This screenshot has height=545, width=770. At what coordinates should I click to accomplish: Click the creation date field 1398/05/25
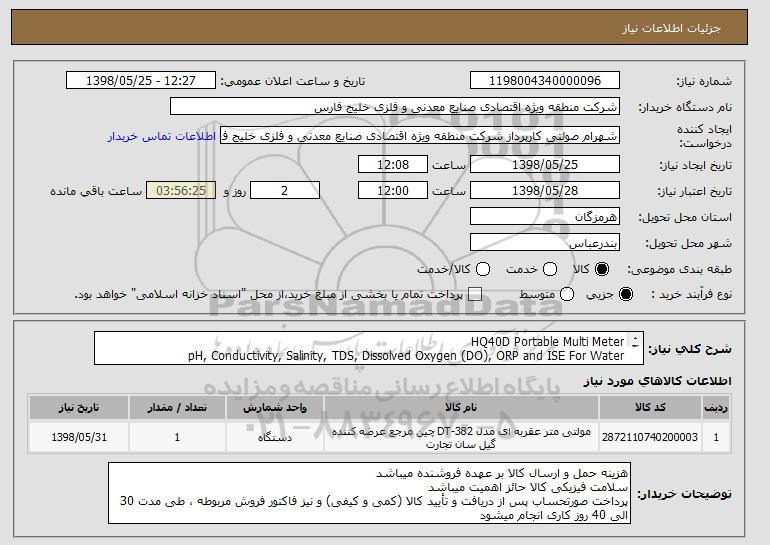pyautogui.click(x=545, y=164)
